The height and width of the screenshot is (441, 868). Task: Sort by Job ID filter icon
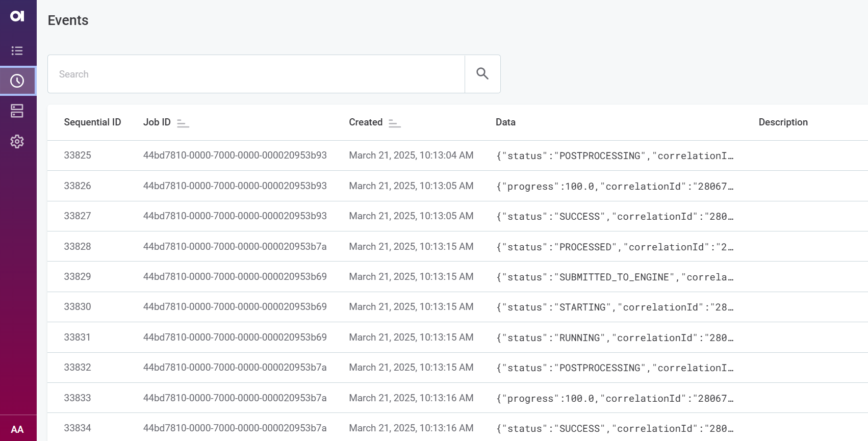click(183, 123)
